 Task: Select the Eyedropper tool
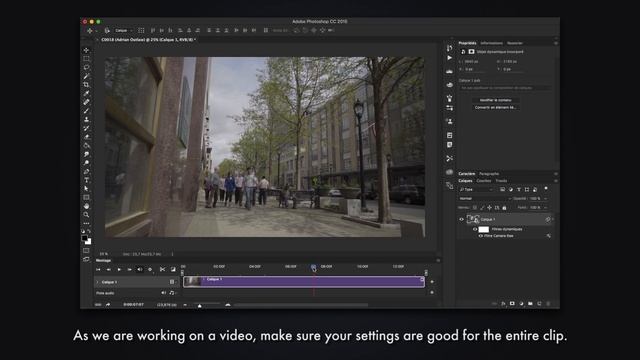[x=86, y=93]
